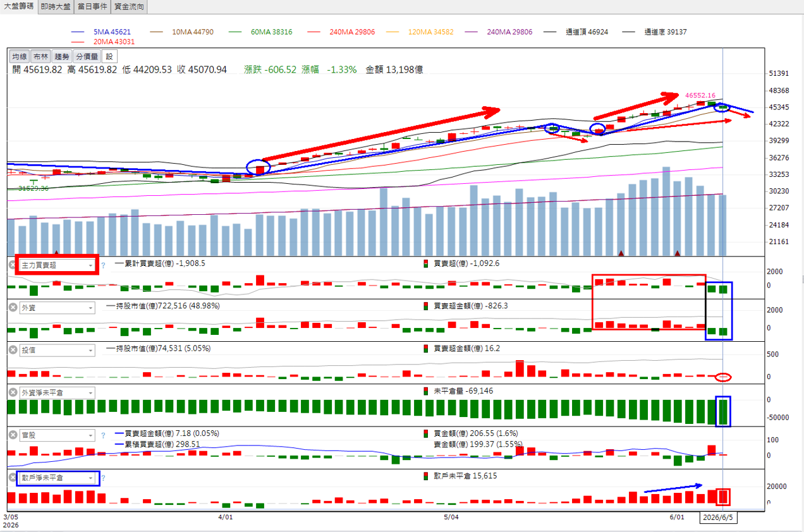The height and width of the screenshot is (532, 804).
Task: Expand the 投信 indicator dropdown
Action: pyautogui.click(x=58, y=350)
